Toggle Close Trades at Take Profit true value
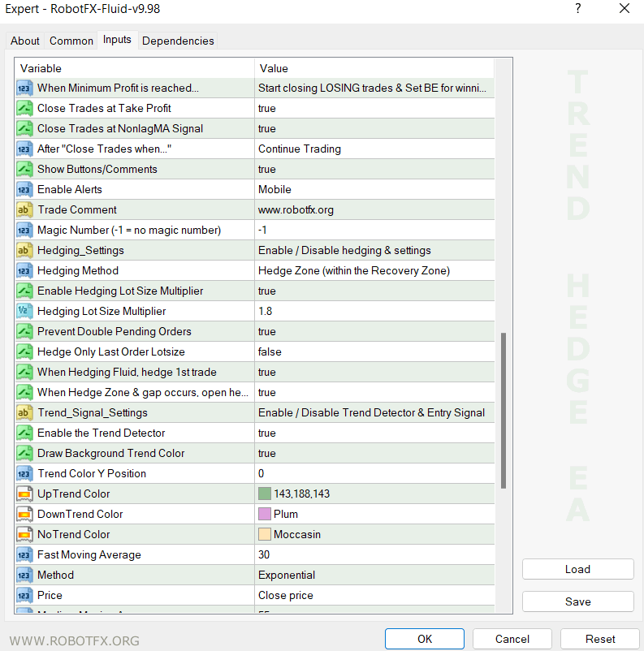644x651 pixels. pos(374,108)
